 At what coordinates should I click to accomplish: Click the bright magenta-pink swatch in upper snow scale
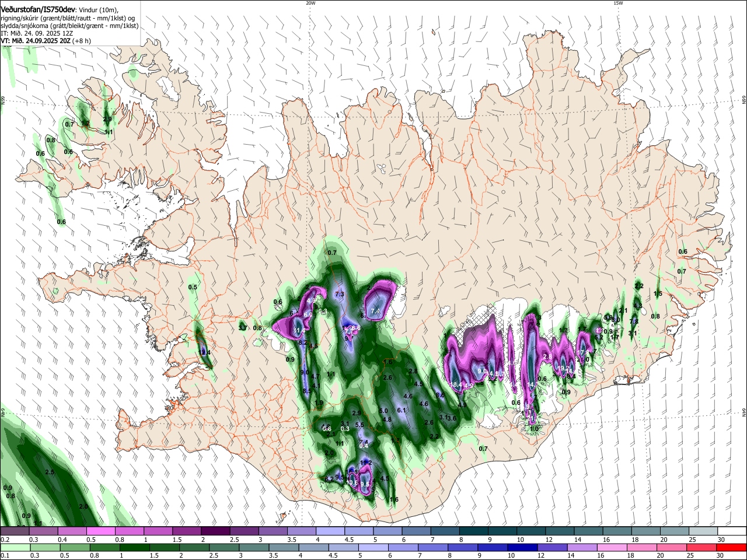pyautogui.click(x=101, y=531)
